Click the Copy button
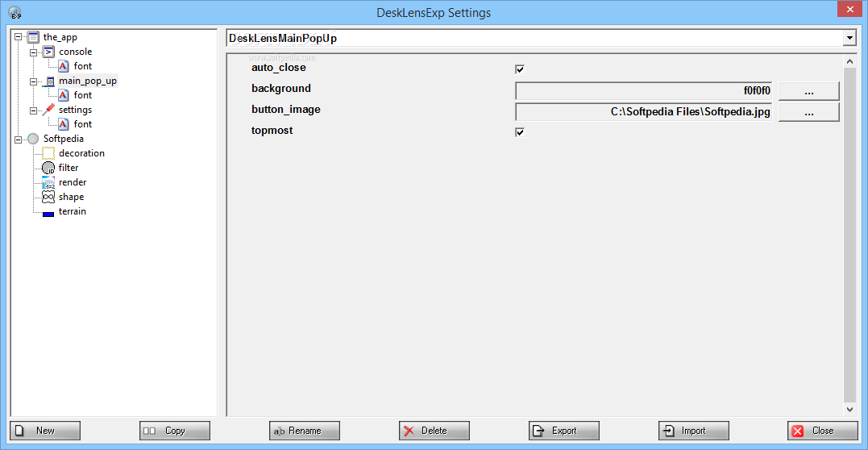This screenshot has height=450, width=868. [x=175, y=431]
